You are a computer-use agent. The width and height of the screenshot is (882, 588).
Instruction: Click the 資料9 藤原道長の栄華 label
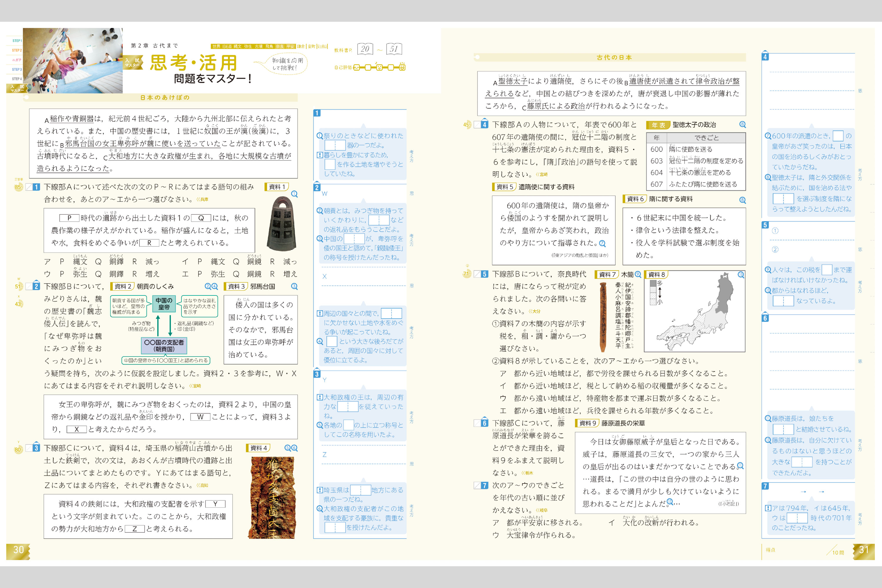[x=610, y=423]
